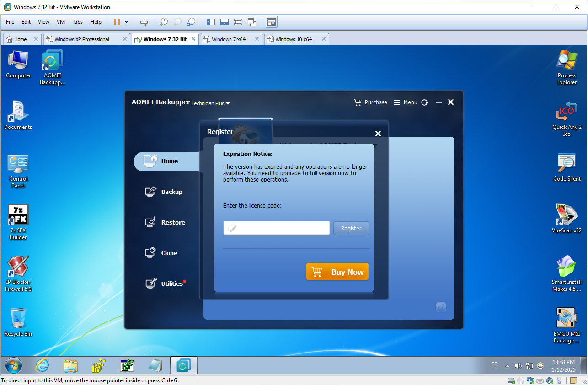This screenshot has height=385, width=588.
Task: Select the Code Silent desktop icon
Action: [567, 167]
